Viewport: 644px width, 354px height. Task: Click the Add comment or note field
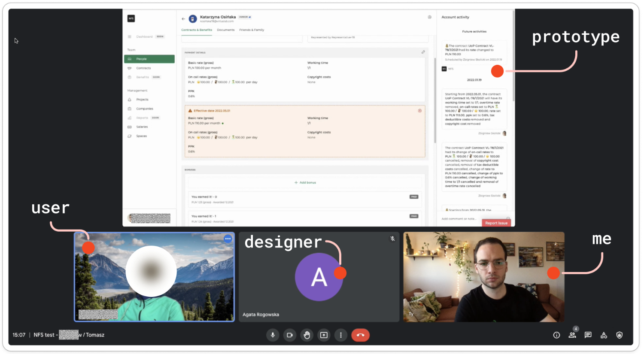coord(459,219)
